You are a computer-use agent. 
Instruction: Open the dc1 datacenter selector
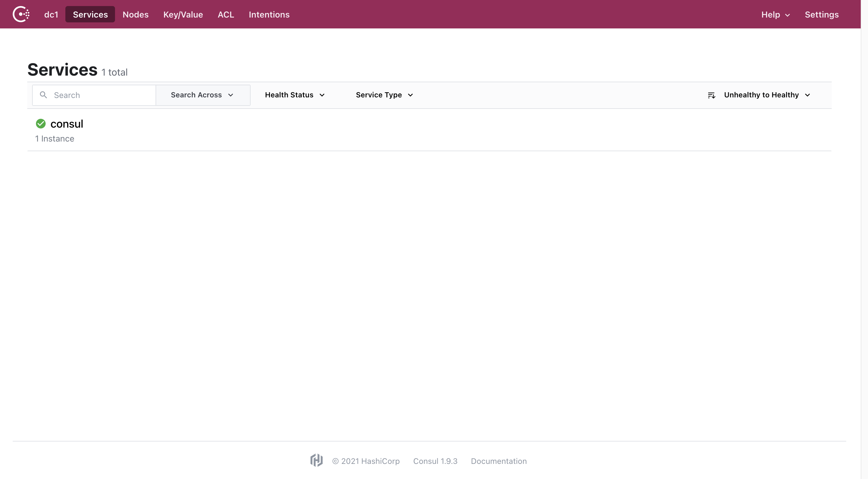point(51,15)
